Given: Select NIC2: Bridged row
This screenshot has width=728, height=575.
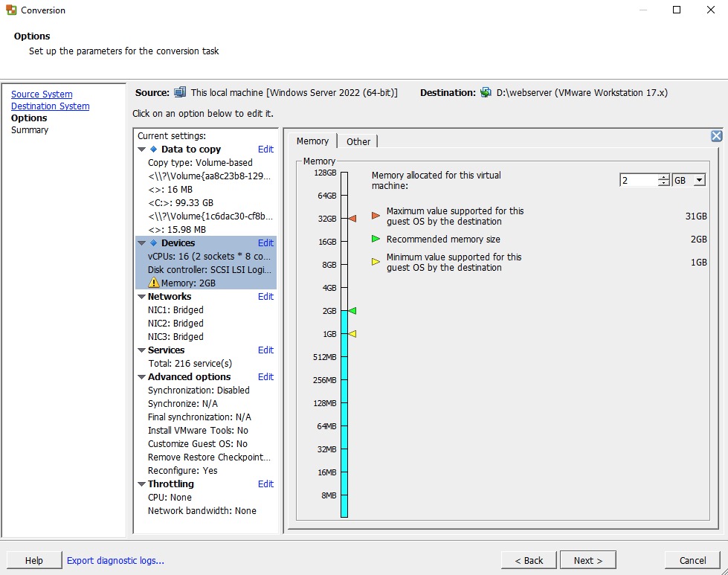Looking at the screenshot, I should [x=206, y=324].
